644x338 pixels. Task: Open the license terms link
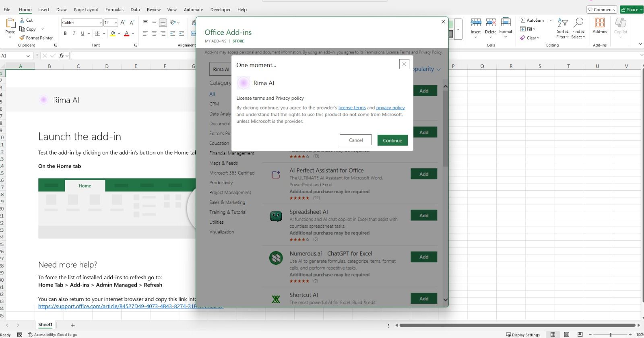click(352, 108)
